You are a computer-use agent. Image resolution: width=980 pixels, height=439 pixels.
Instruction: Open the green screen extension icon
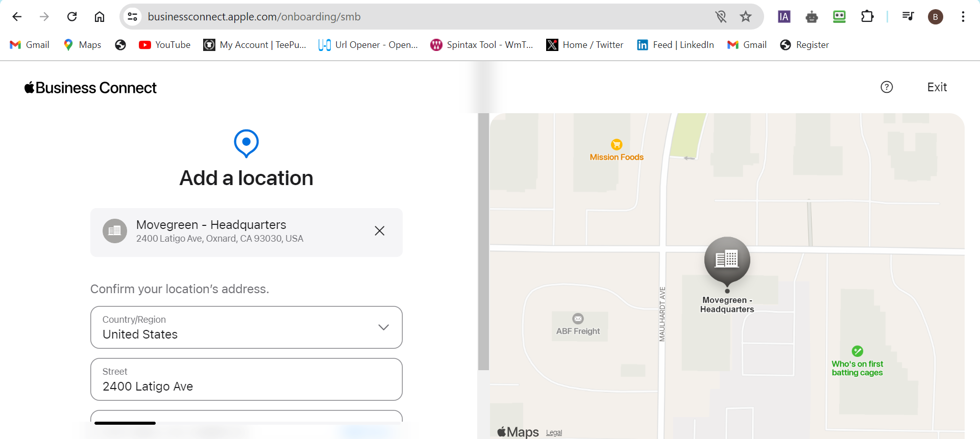click(839, 17)
